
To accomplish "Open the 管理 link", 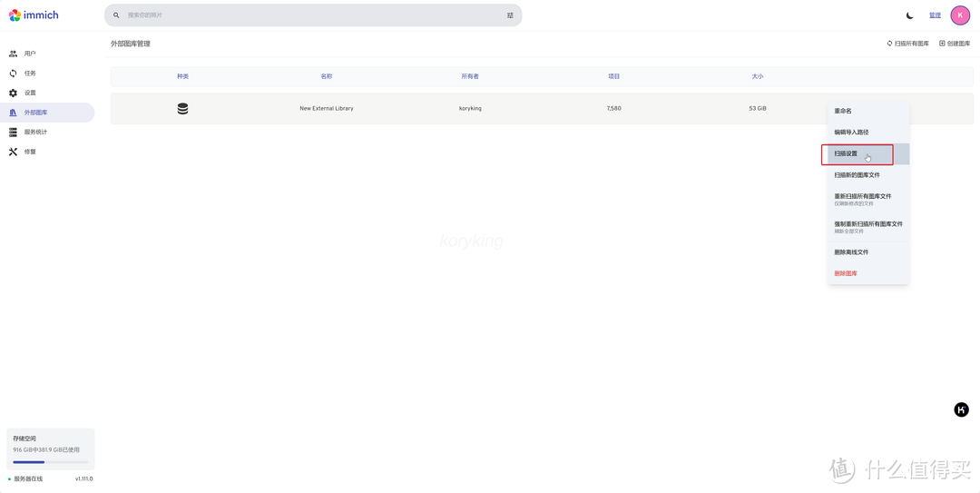I will point(935,15).
